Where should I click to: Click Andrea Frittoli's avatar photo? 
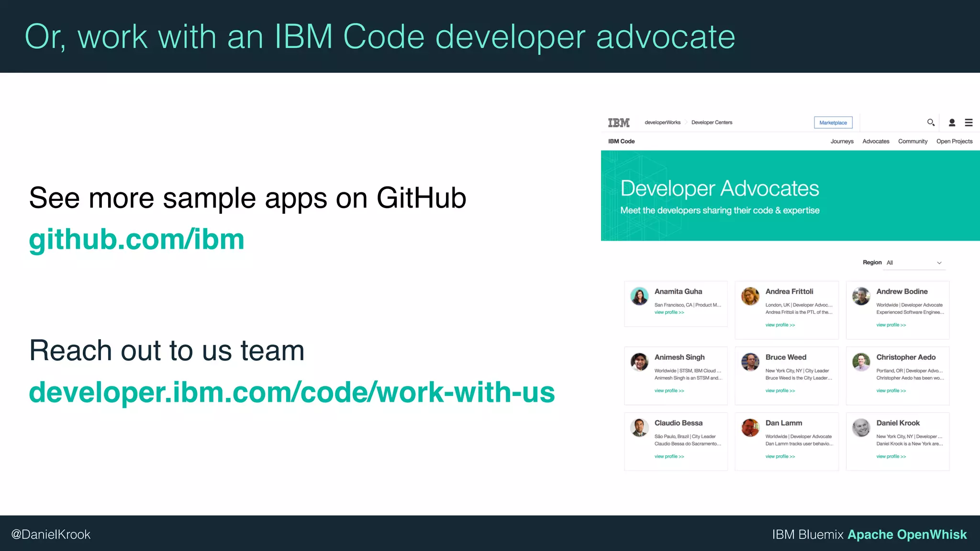(750, 296)
